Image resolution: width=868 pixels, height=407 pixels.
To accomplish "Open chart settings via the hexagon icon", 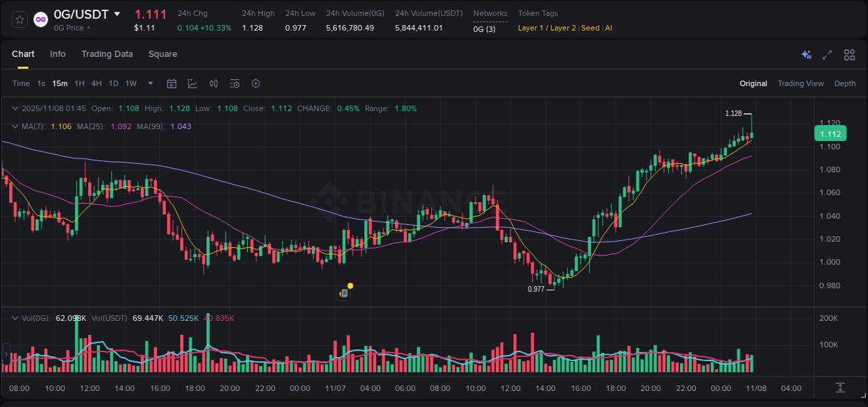I will pos(256,83).
